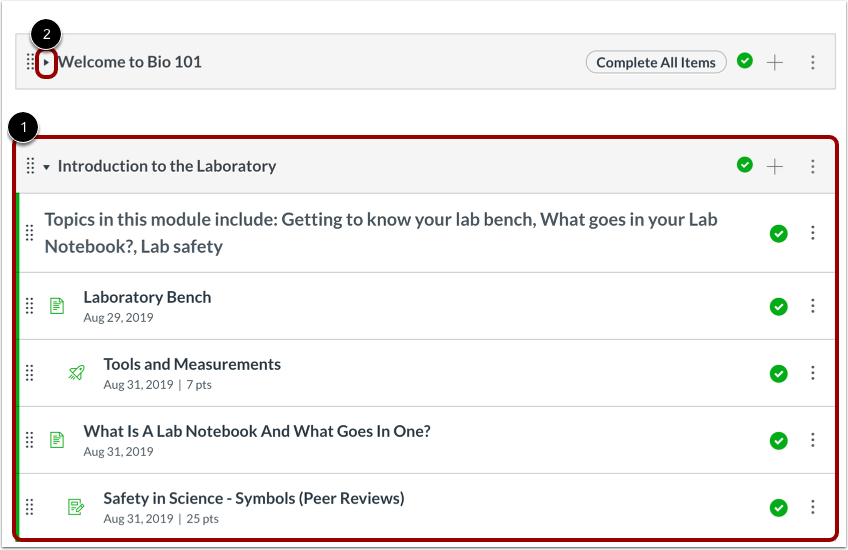
Task: Collapse the Introduction to the Laboratory module
Action: pos(46,167)
